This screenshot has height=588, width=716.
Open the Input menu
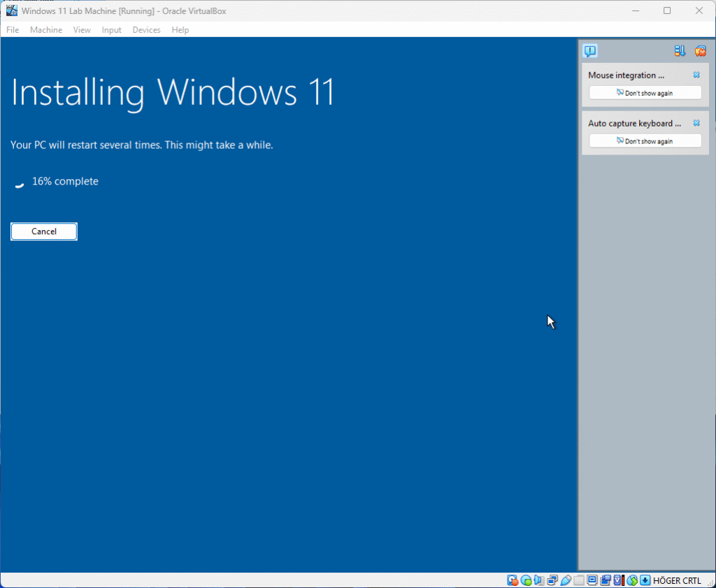pos(111,29)
